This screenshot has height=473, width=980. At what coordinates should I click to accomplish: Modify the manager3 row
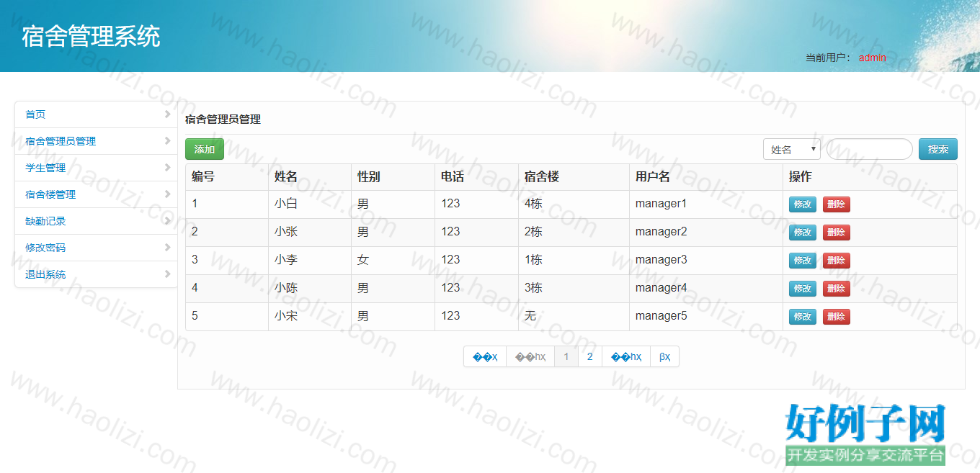[803, 261]
